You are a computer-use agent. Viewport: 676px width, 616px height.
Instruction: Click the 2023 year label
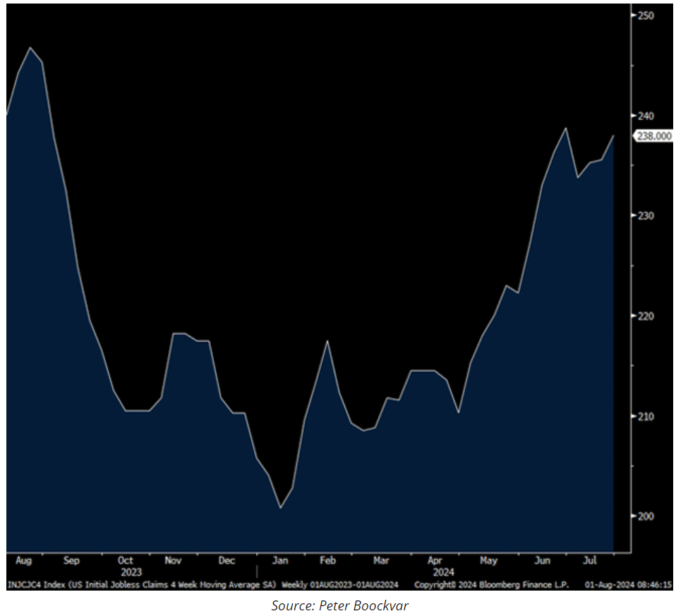(x=131, y=572)
